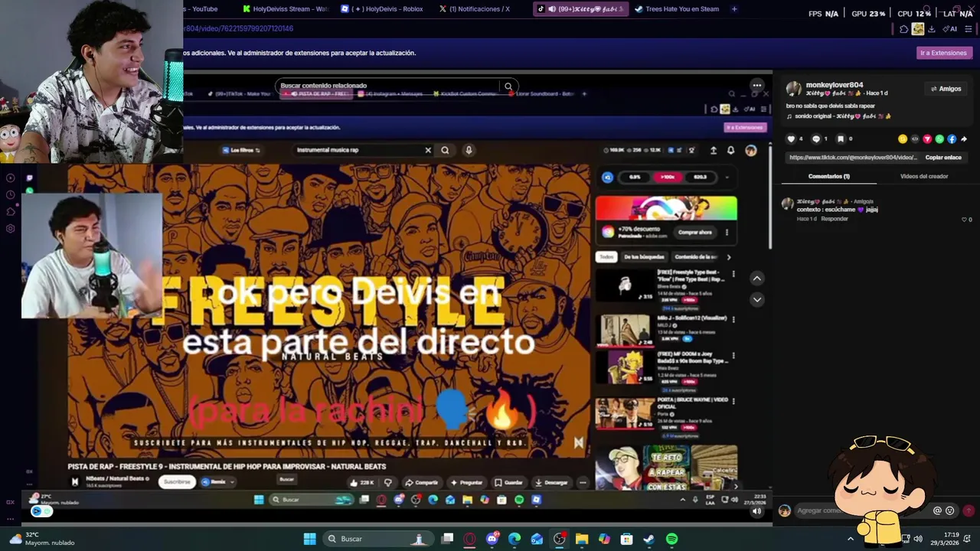Open taskbar volume speaker control

tap(918, 539)
